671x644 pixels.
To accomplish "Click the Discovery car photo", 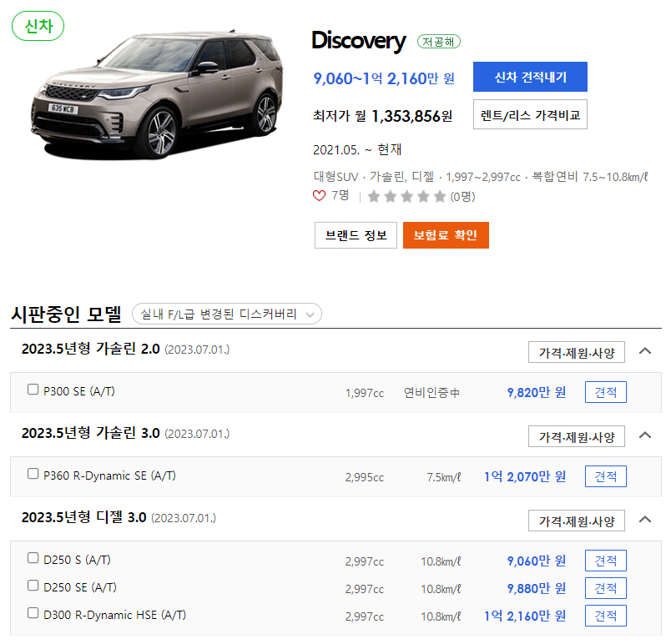I will [157, 94].
